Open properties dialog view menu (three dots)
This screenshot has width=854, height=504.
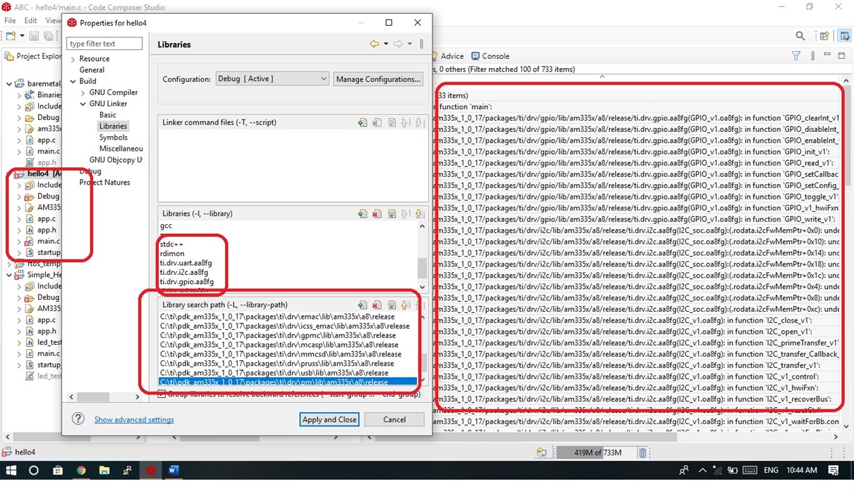point(421,44)
